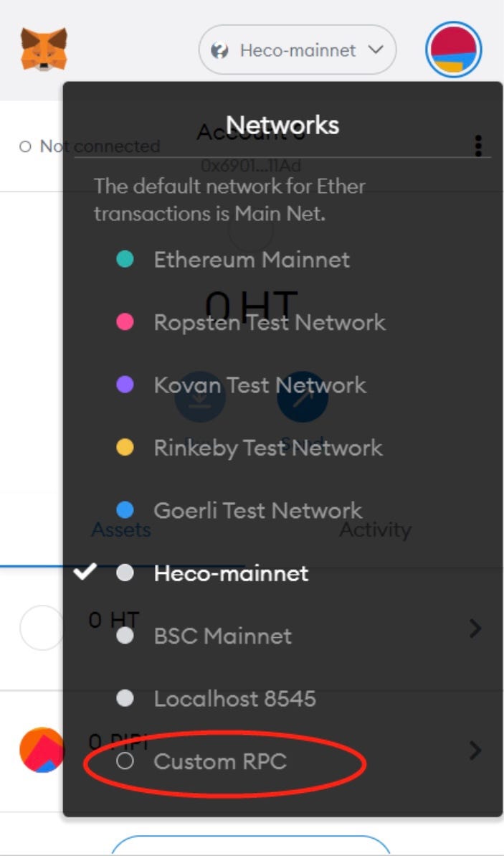
Task: Click the MetaMask fox logo
Action: click(x=44, y=49)
